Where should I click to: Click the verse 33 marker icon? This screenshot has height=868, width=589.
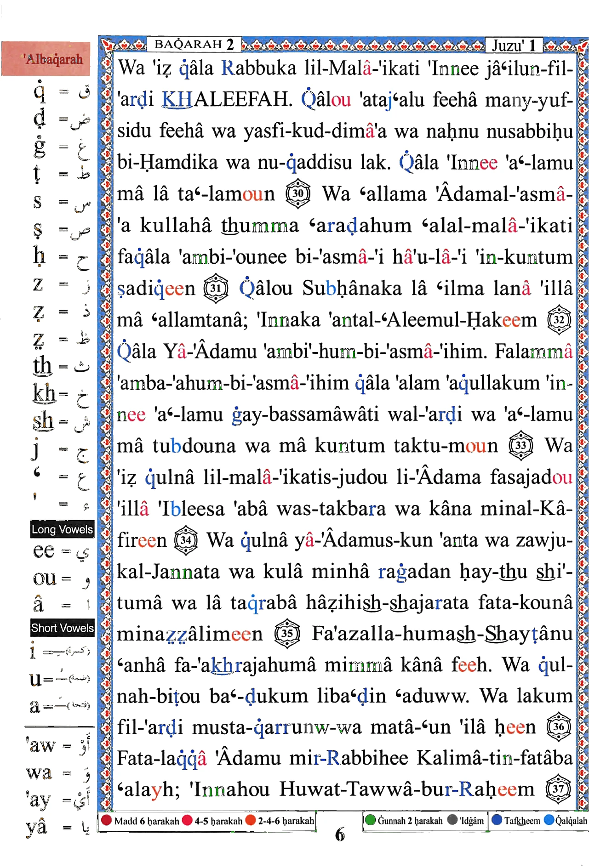tap(520, 445)
